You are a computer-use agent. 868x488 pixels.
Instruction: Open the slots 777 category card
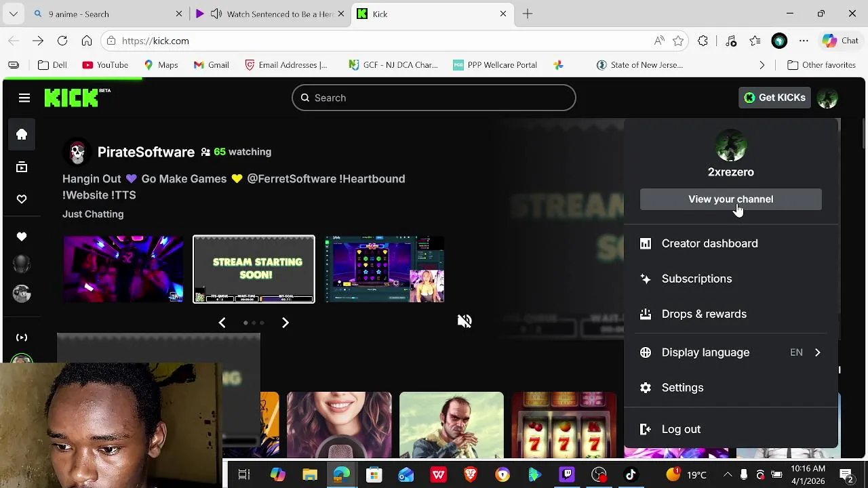point(564,425)
